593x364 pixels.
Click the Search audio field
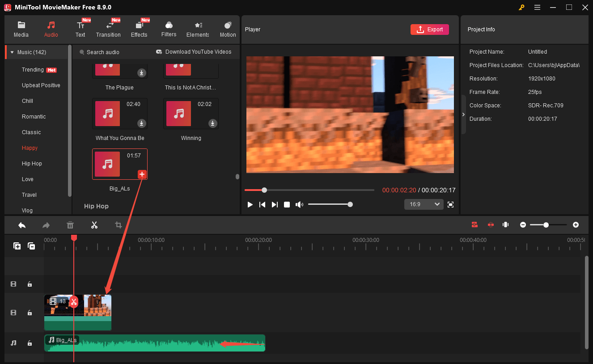coord(114,52)
